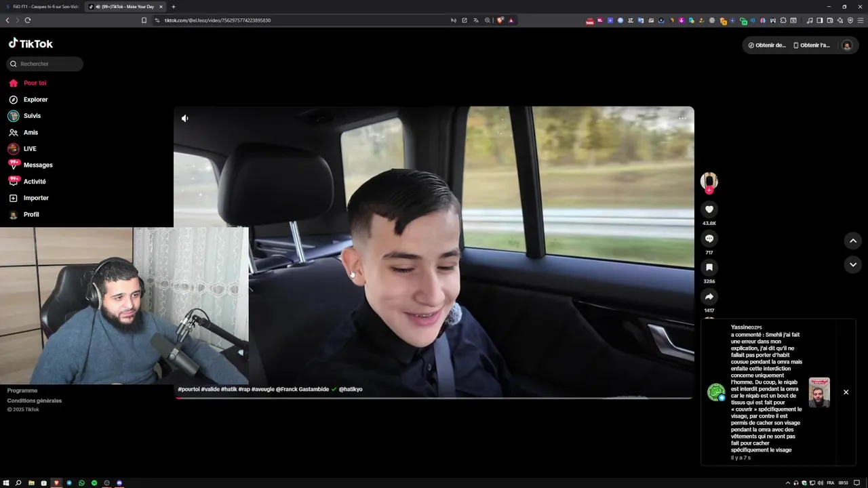The image size is (868, 488).
Task: Click the Programme footer link
Action: pyautogui.click(x=22, y=390)
